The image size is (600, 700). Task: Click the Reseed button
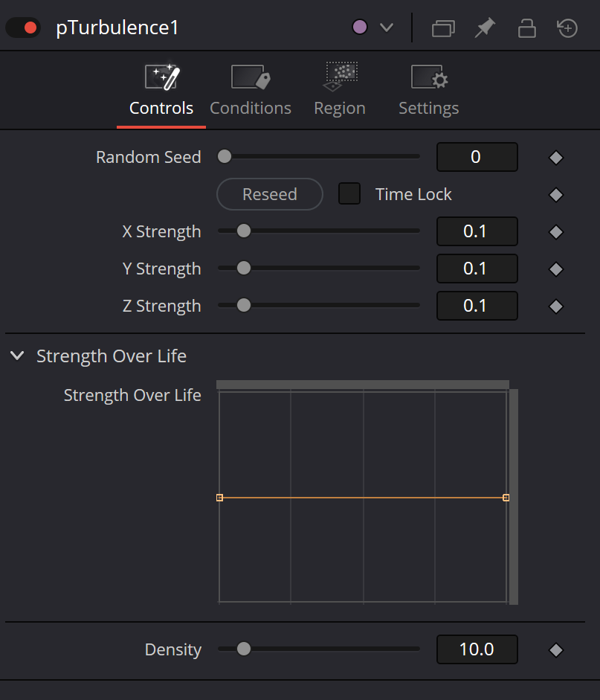click(x=270, y=194)
